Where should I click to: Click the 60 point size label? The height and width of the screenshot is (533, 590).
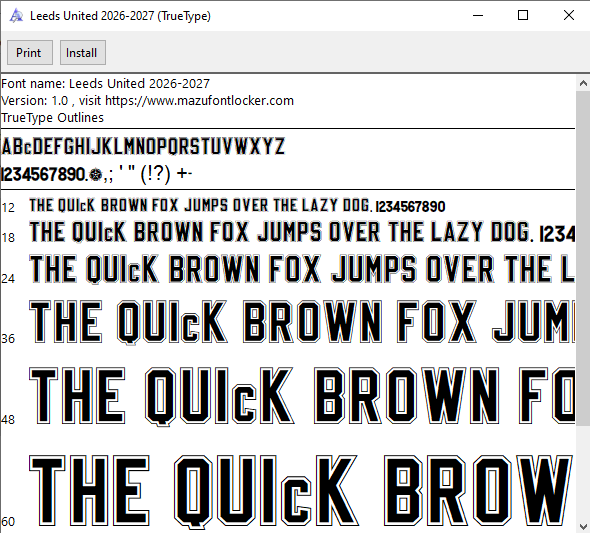(x=8, y=522)
